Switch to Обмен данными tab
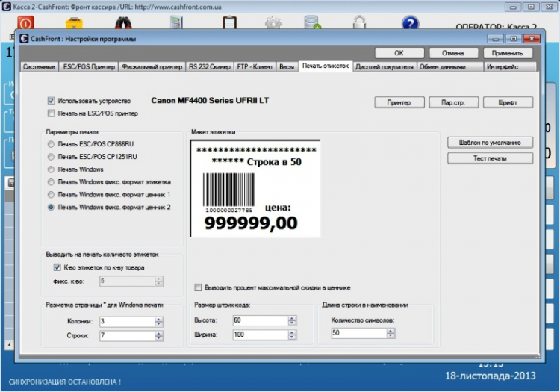 (449, 66)
